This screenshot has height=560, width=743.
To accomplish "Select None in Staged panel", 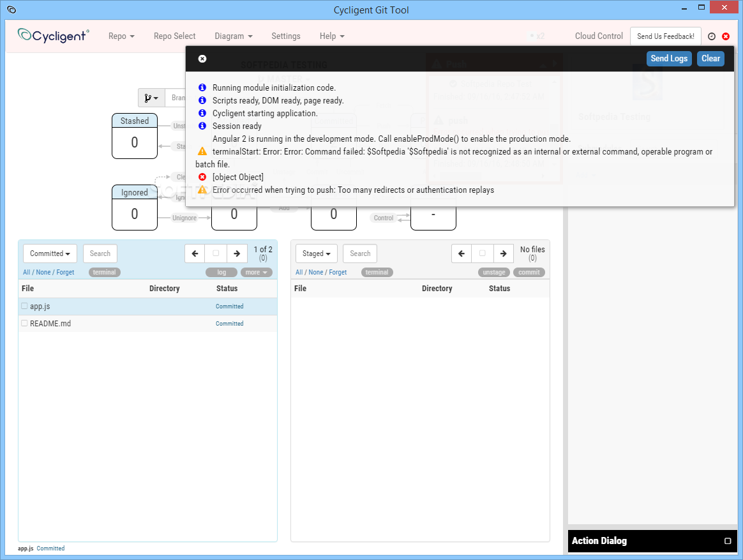I will 315,272.
